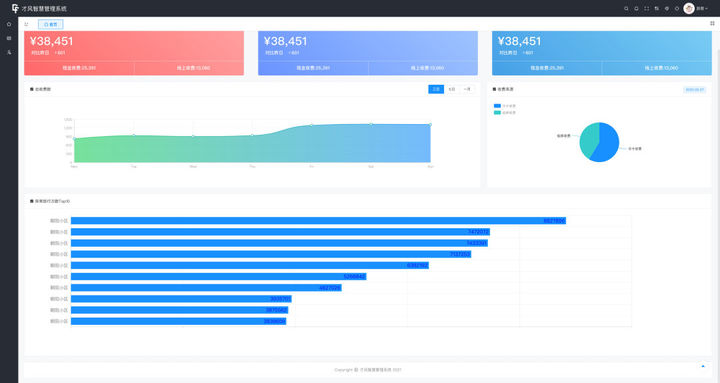
Task: Open the user icon in left sidebar
Action: pos(9,52)
